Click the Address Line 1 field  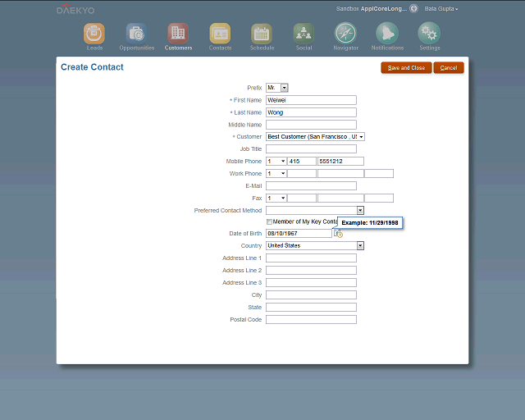coord(311,258)
